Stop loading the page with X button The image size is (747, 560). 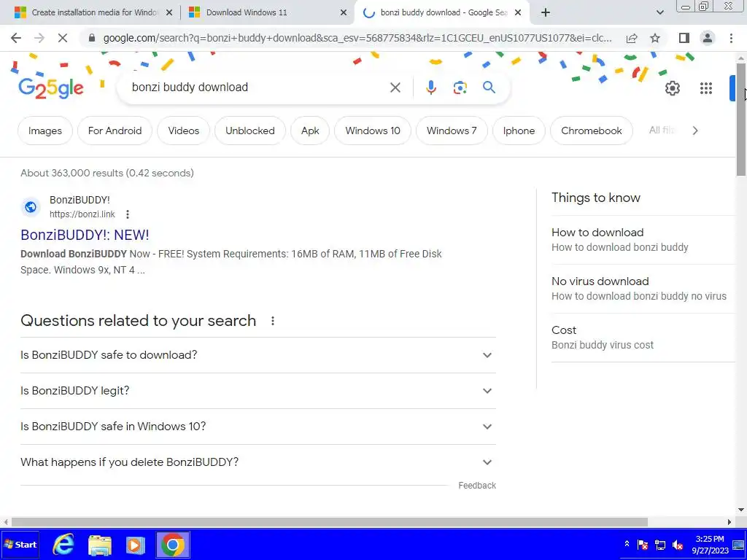(x=63, y=38)
